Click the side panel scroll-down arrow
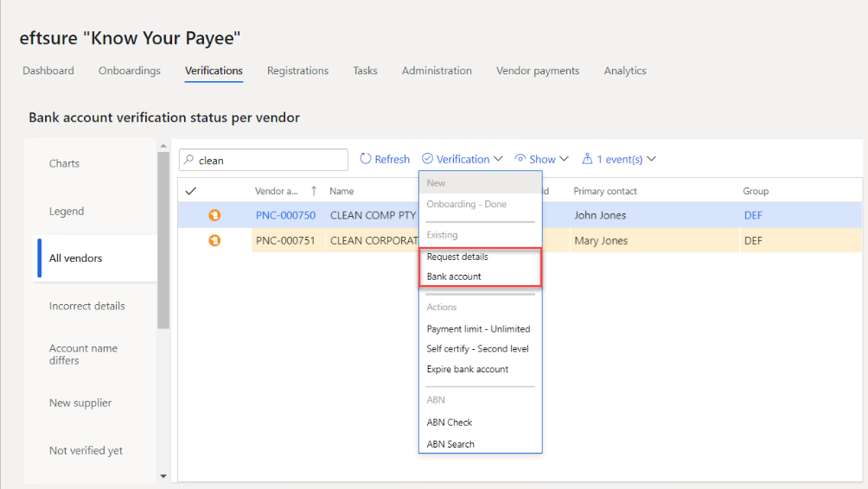This screenshot has height=489, width=868. (x=163, y=476)
